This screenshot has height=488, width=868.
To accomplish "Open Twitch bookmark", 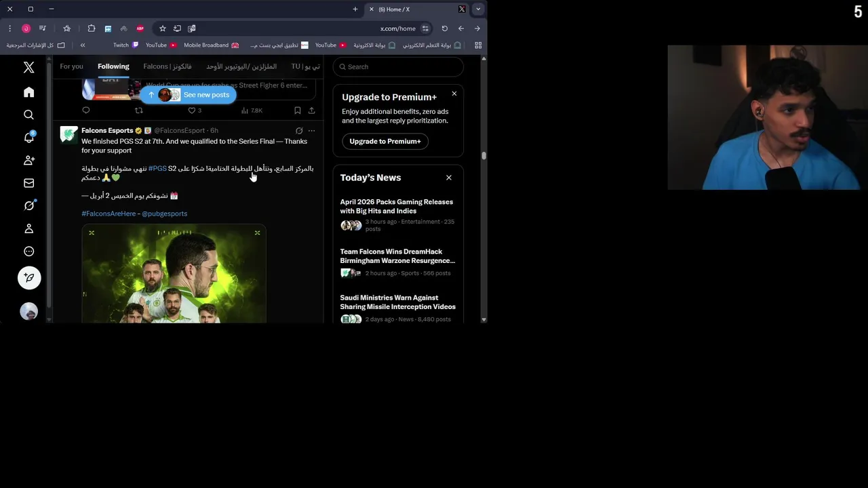I will [125, 45].
